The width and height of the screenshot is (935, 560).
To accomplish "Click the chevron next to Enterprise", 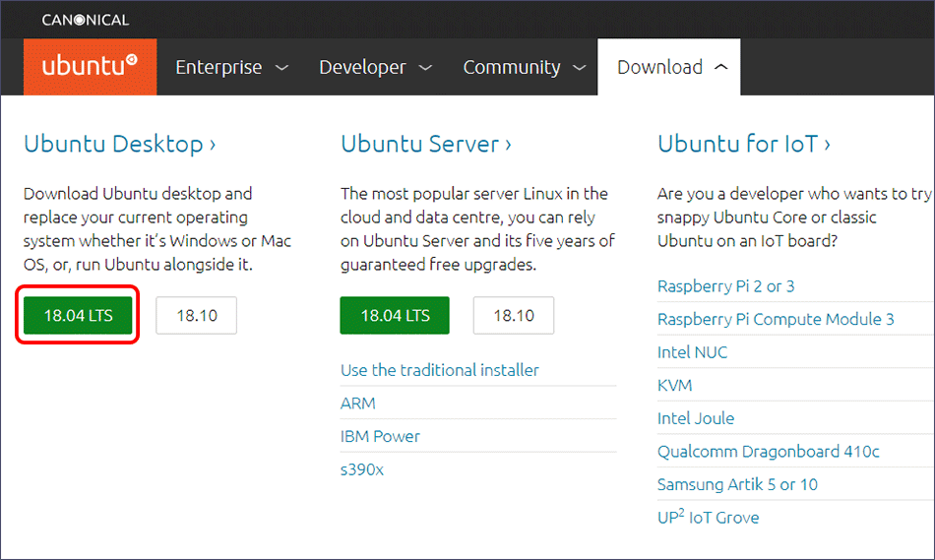I will coord(281,68).
